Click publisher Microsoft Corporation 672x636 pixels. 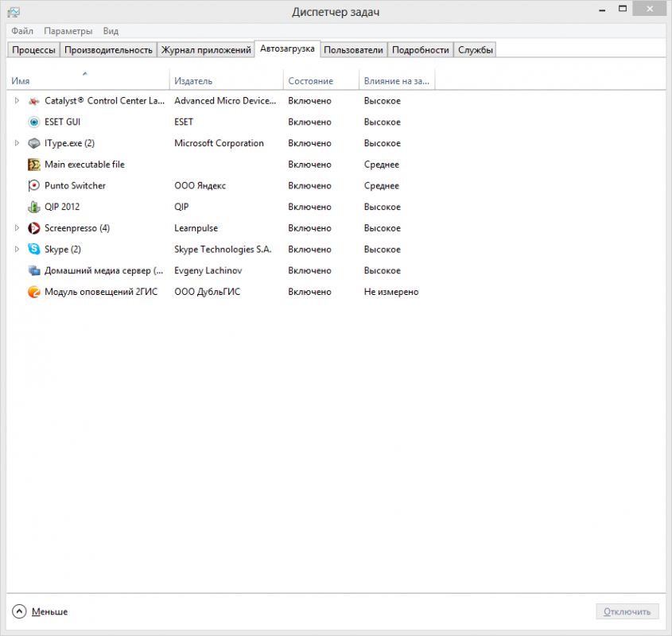tap(219, 143)
